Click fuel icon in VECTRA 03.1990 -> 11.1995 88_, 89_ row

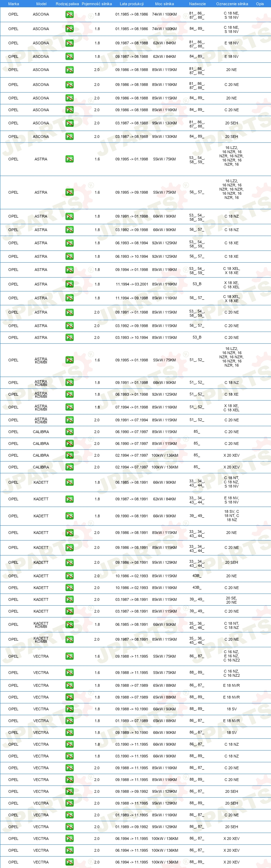pyautogui.click(x=70, y=756)
